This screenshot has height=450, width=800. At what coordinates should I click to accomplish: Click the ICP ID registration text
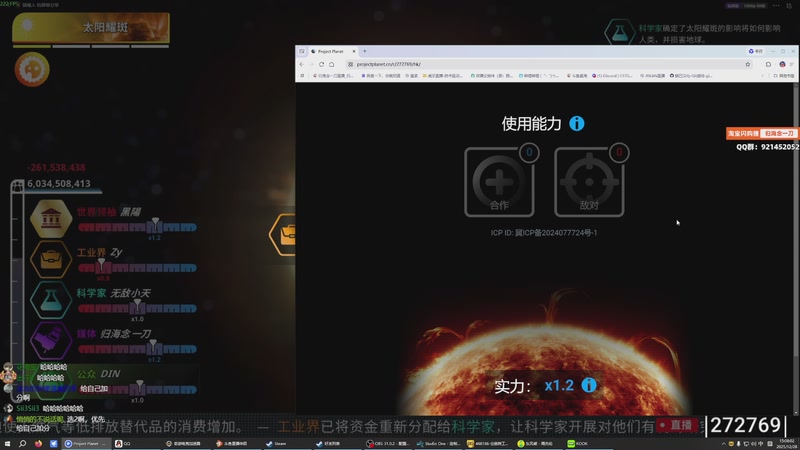[x=544, y=233]
